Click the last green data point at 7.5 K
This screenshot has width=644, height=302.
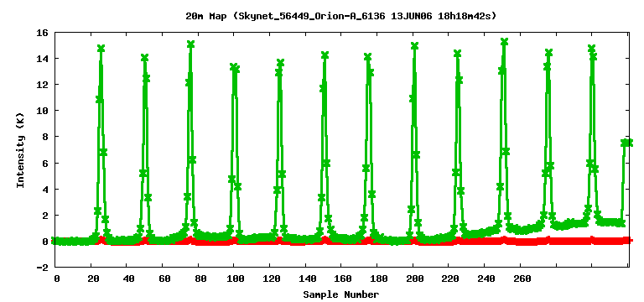pos(629,143)
